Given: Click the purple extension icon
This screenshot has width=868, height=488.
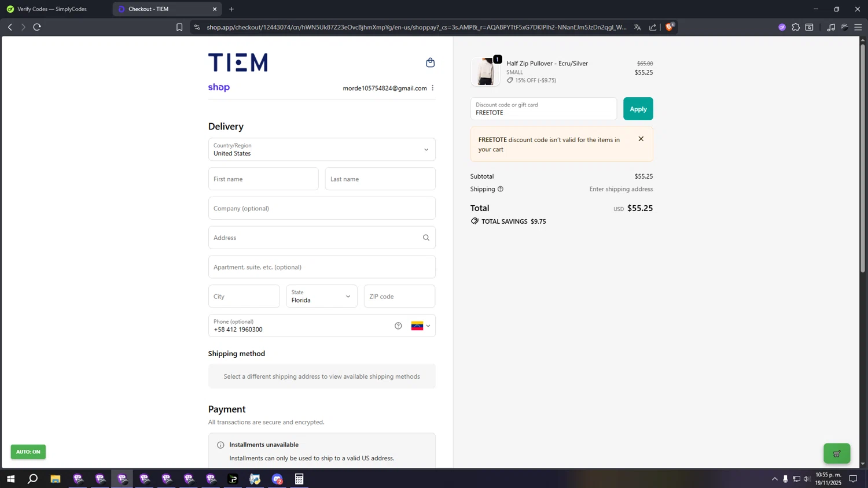Looking at the screenshot, I should point(782,27).
